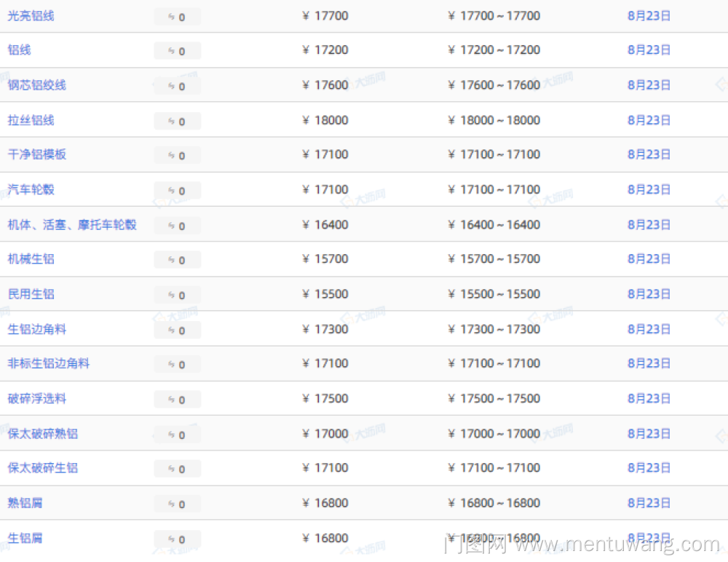View the 民用生铝 product details

coord(31,294)
